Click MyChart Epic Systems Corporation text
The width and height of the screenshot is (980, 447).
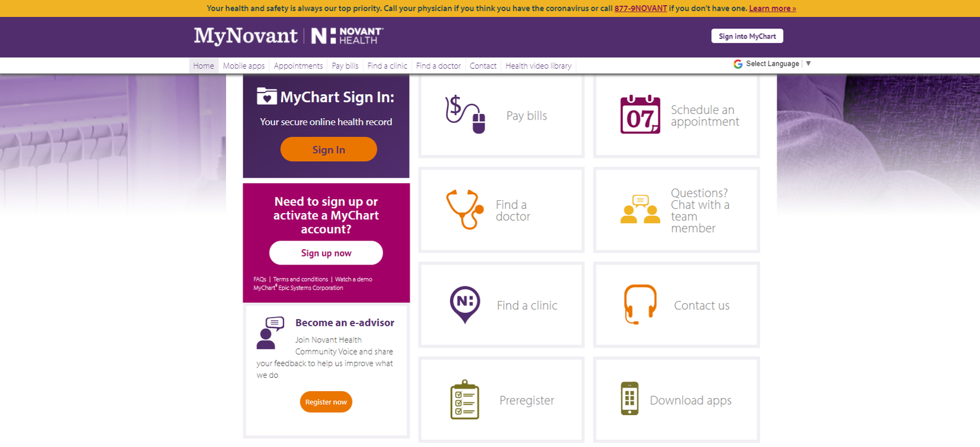(x=298, y=288)
